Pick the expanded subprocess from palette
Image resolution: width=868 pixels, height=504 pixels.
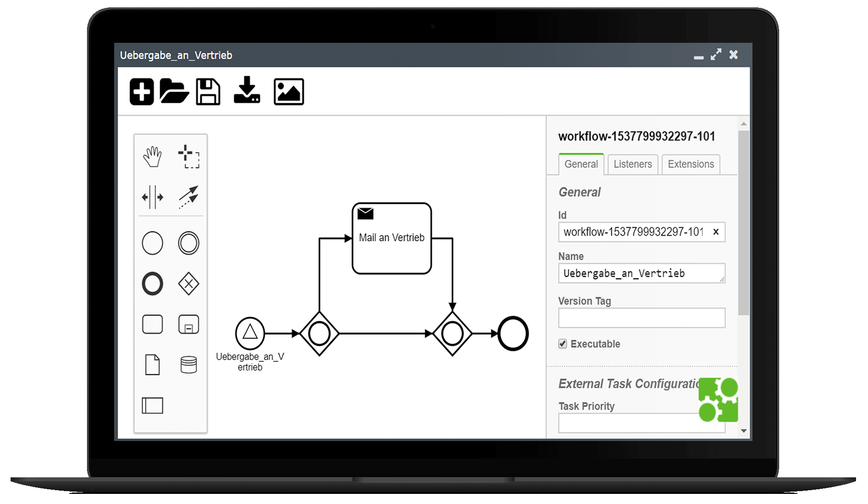pyautogui.click(x=189, y=324)
